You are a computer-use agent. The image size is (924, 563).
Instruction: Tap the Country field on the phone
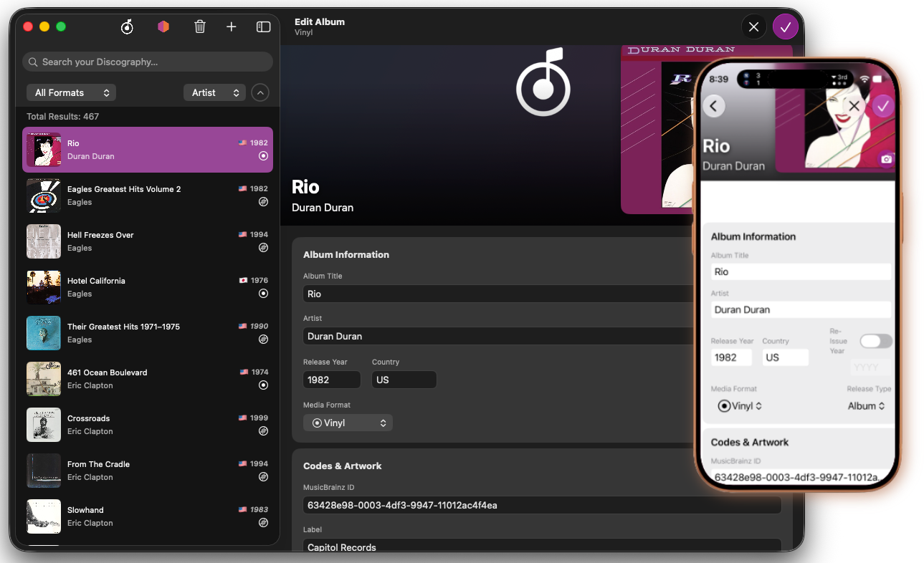pos(785,357)
